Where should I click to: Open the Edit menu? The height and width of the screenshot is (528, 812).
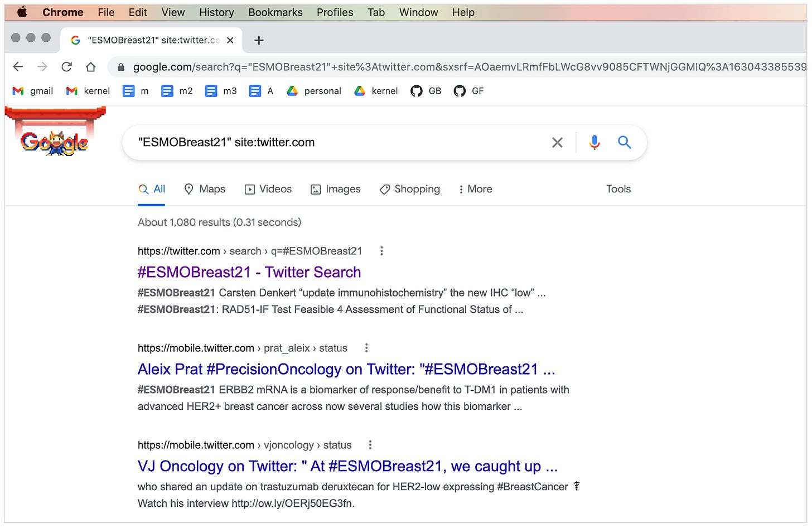click(138, 12)
